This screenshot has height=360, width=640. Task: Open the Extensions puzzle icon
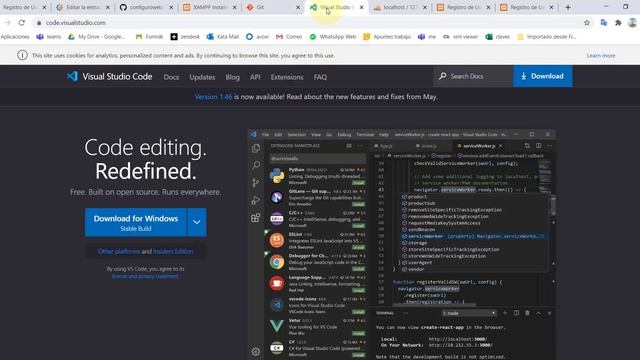coord(618,23)
